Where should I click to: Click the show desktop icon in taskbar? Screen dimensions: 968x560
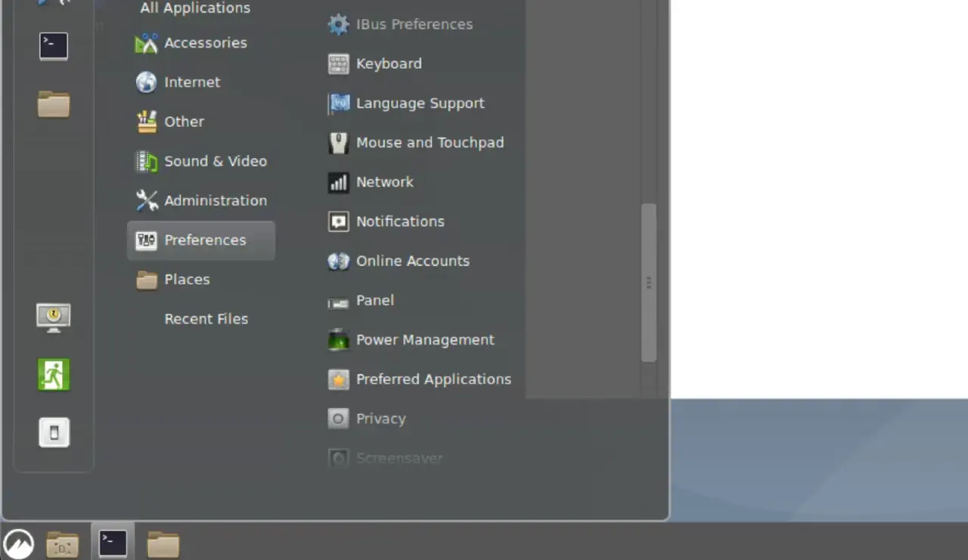pyautogui.click(x=63, y=543)
